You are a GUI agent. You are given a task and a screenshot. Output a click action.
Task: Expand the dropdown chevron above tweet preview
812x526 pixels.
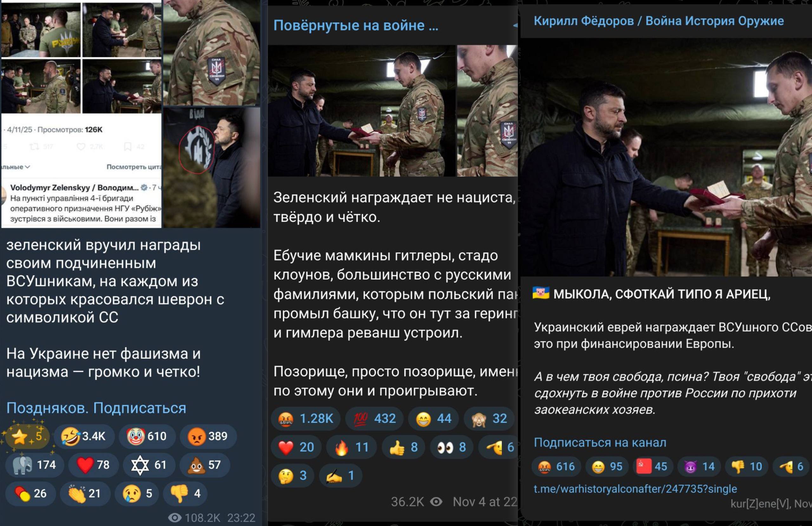coord(27,167)
